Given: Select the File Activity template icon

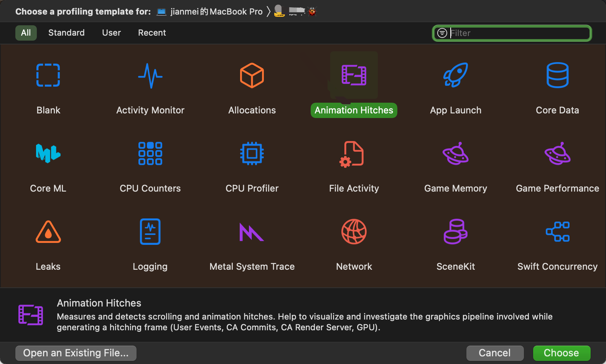Looking at the screenshot, I should (x=354, y=153).
